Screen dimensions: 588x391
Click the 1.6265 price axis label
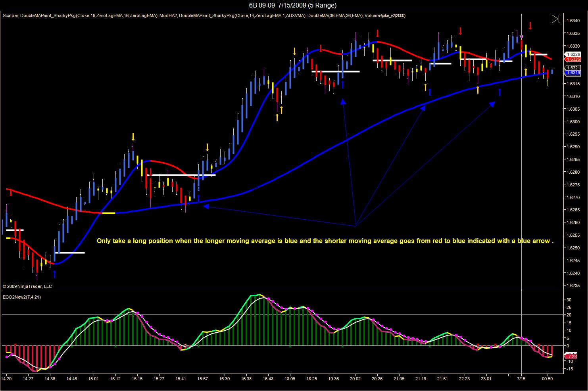(573, 210)
